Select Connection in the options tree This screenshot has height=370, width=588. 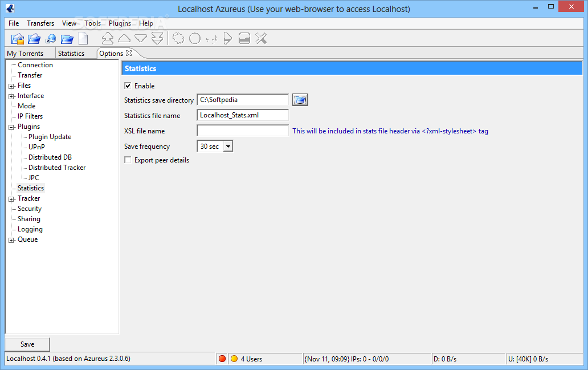coord(35,65)
